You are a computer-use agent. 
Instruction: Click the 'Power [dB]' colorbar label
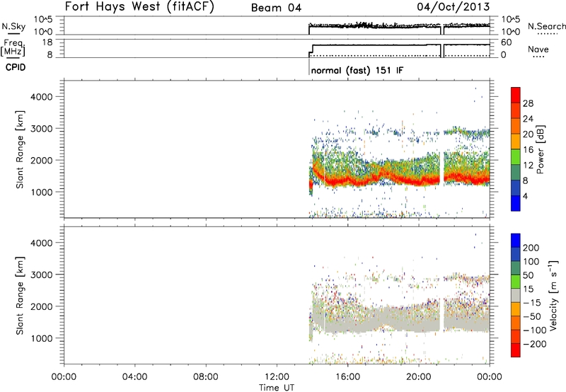coord(541,149)
